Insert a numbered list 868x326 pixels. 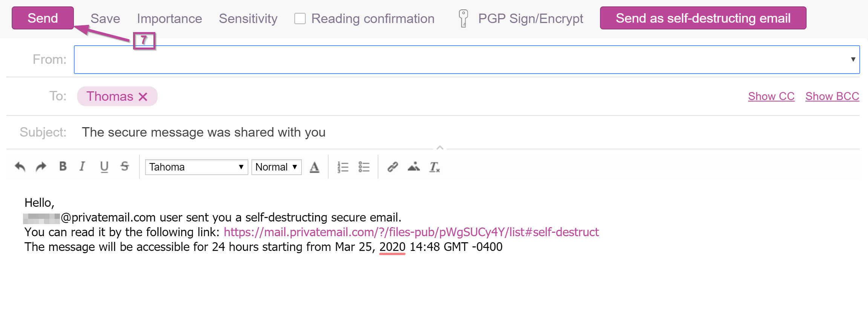(343, 167)
